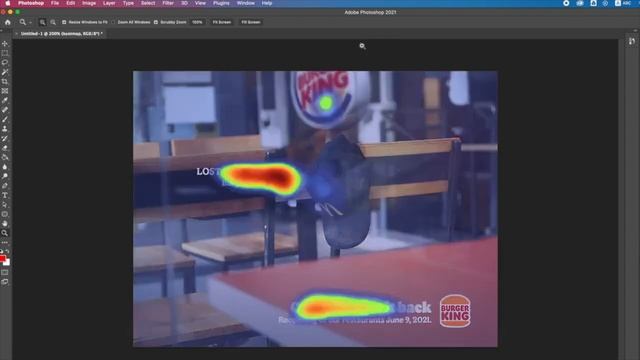Open the Plugins menu

tap(221, 3)
